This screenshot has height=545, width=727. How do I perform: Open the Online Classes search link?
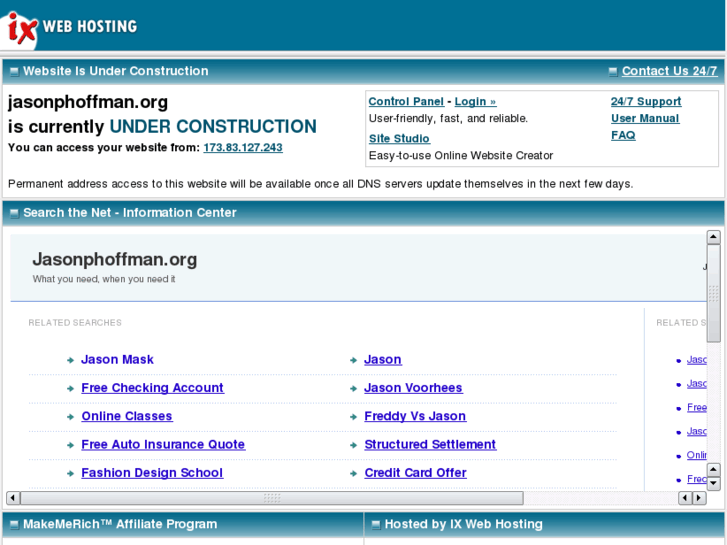(x=127, y=416)
